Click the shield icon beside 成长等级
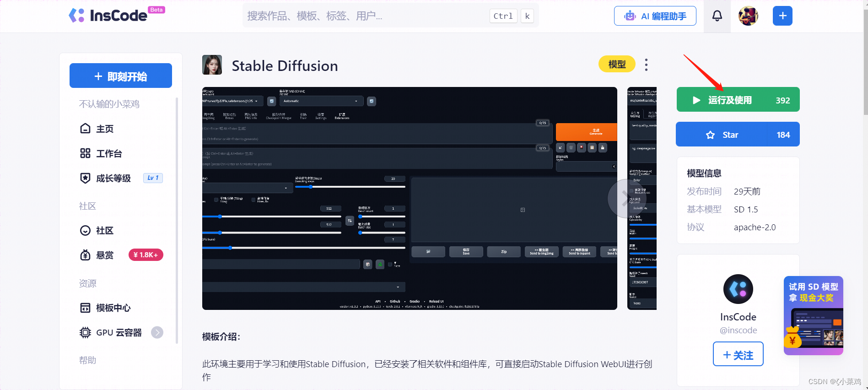This screenshot has height=390, width=868. pos(85,178)
